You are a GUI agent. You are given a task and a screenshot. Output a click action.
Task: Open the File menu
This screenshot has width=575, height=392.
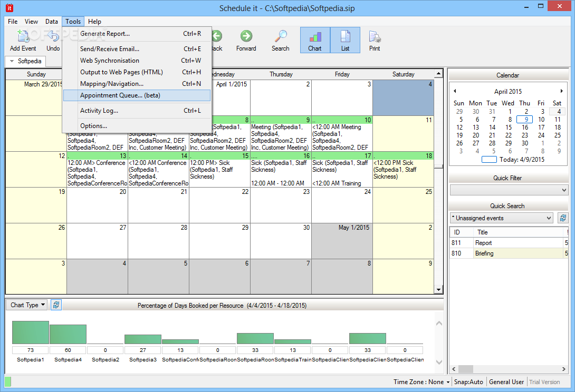pyautogui.click(x=13, y=22)
